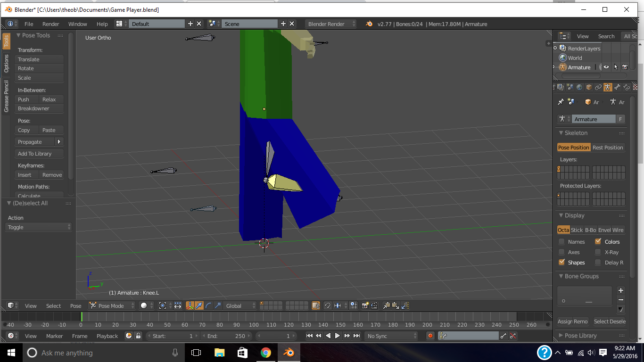Screen dimensions: 644x362
Task: Select Stick bone display type
Action: pyautogui.click(x=577, y=230)
